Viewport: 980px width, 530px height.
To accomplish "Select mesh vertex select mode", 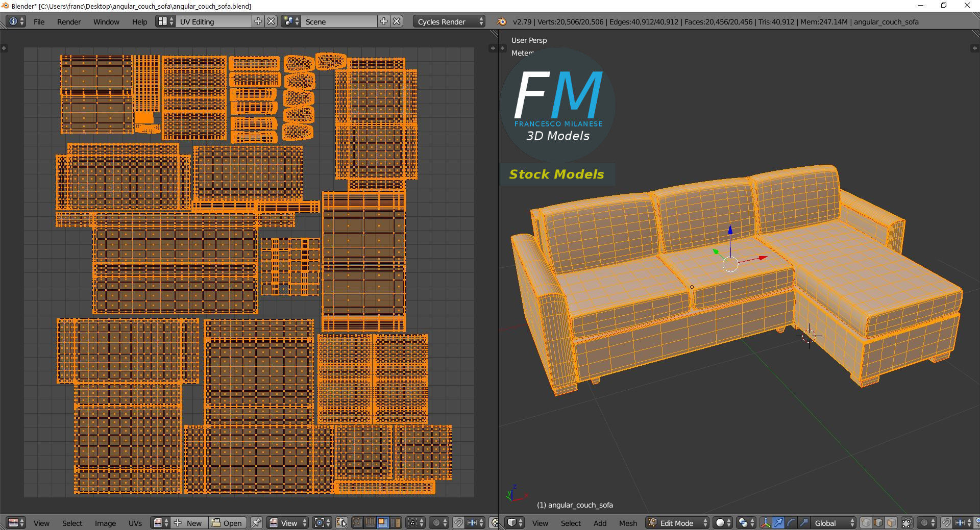I will coord(866,523).
